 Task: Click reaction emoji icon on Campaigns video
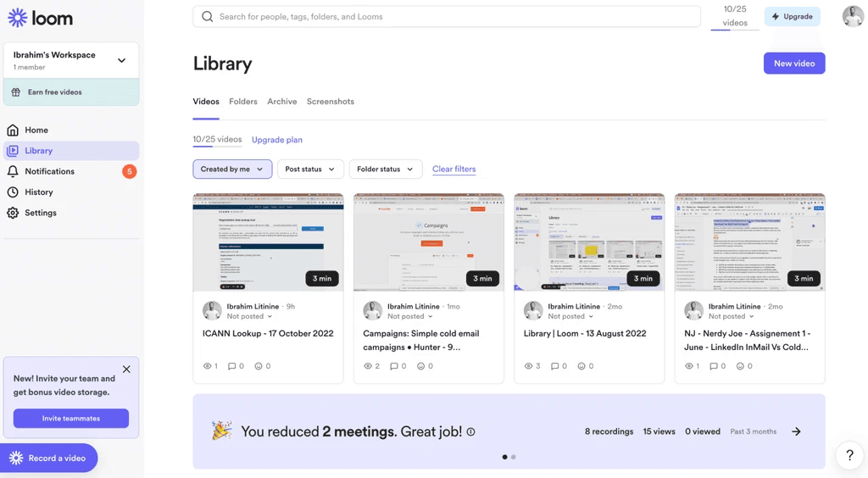[420, 366]
